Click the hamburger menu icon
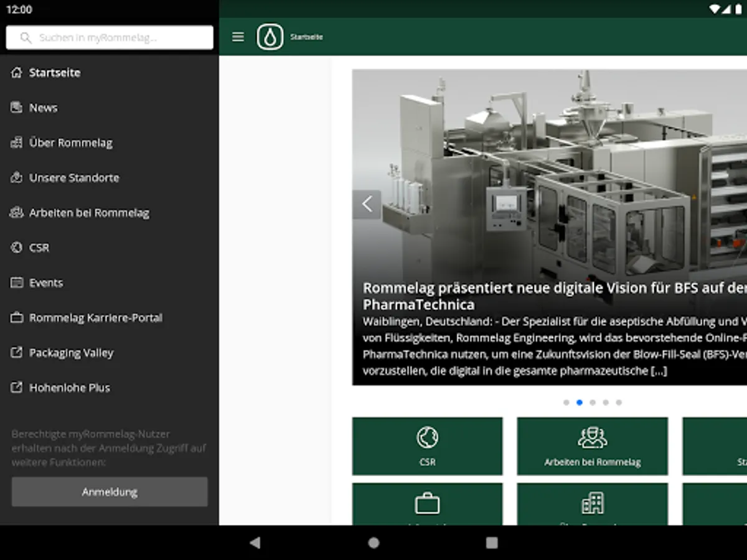Screen dimensions: 747x560 click(x=238, y=37)
